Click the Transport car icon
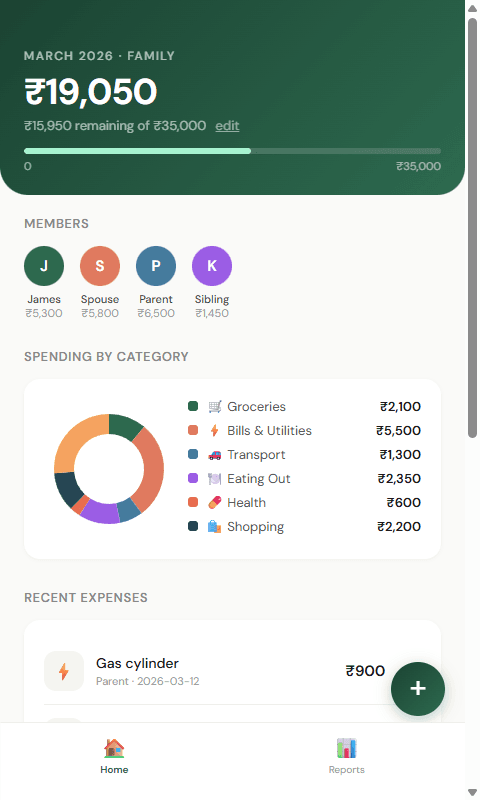This screenshot has height=800, width=480. [215, 455]
